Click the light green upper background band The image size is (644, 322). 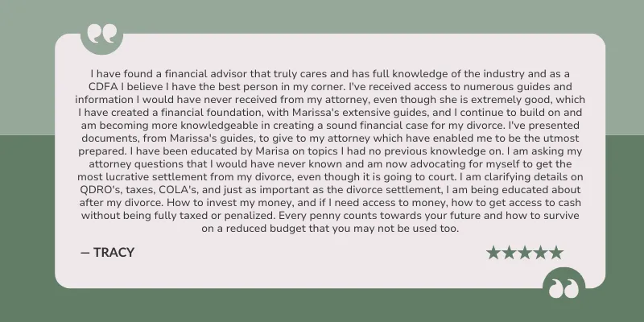click(x=322, y=16)
